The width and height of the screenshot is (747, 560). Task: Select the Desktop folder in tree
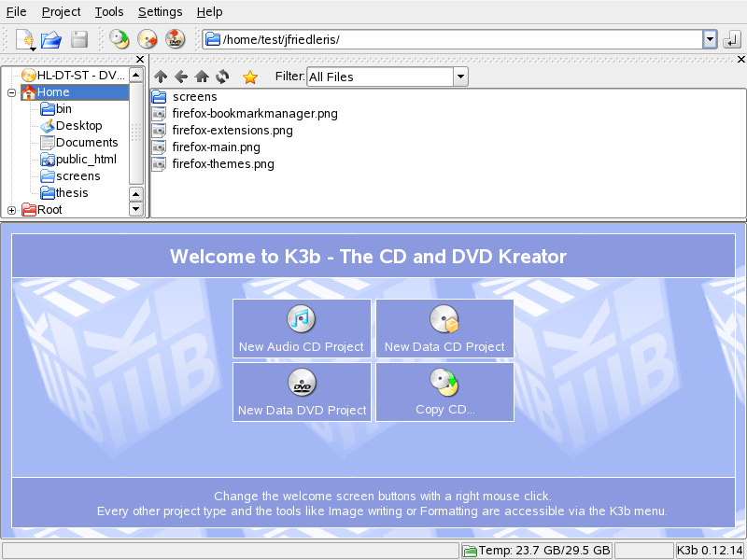coord(71,126)
